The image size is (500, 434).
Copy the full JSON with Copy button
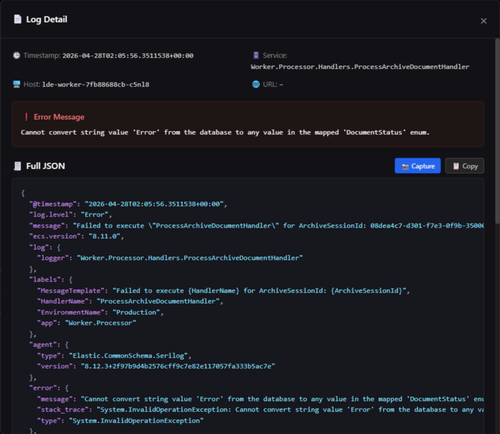(464, 166)
